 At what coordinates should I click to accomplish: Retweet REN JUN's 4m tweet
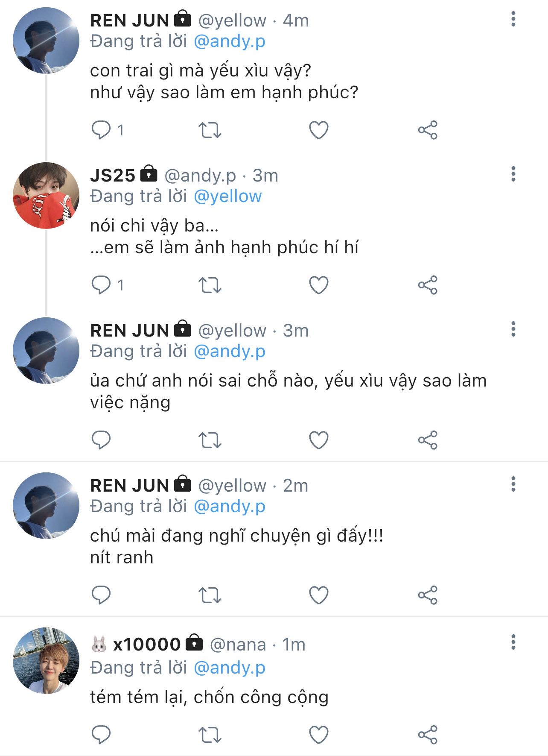[x=210, y=130]
